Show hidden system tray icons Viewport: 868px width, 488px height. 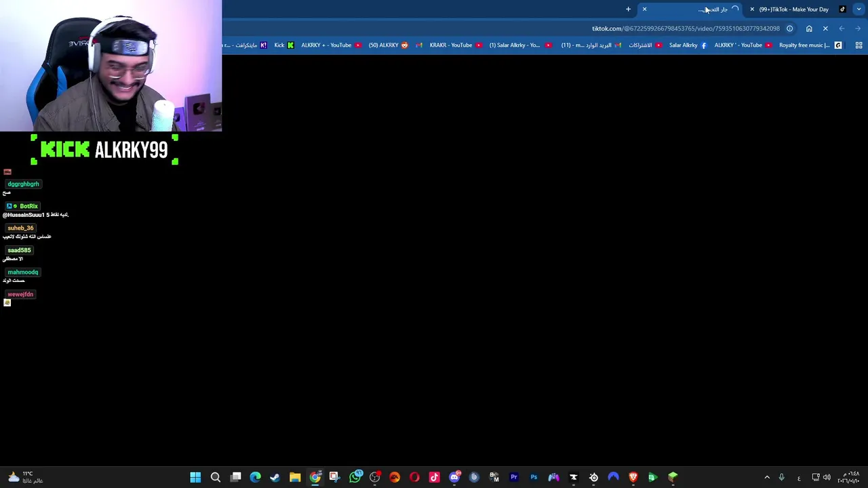767,477
